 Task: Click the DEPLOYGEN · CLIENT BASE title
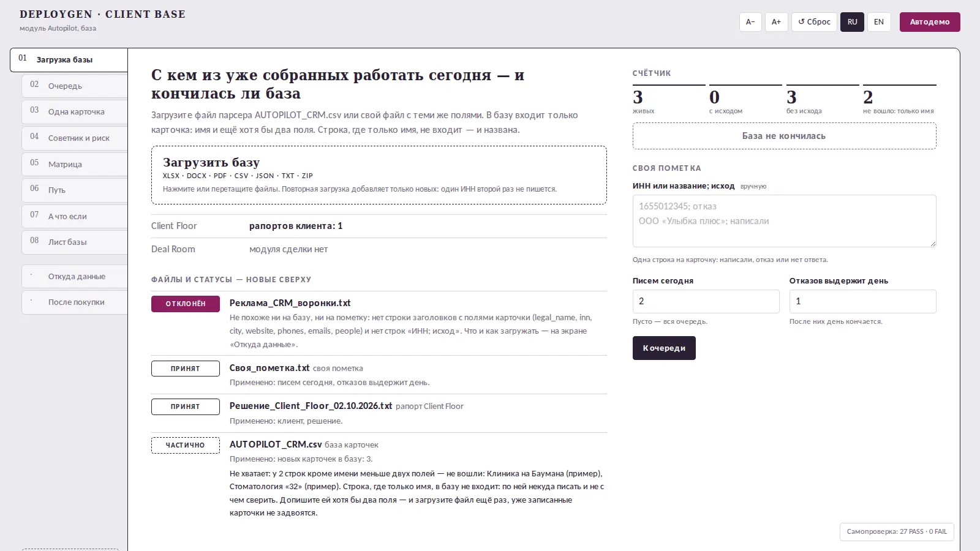[102, 14]
